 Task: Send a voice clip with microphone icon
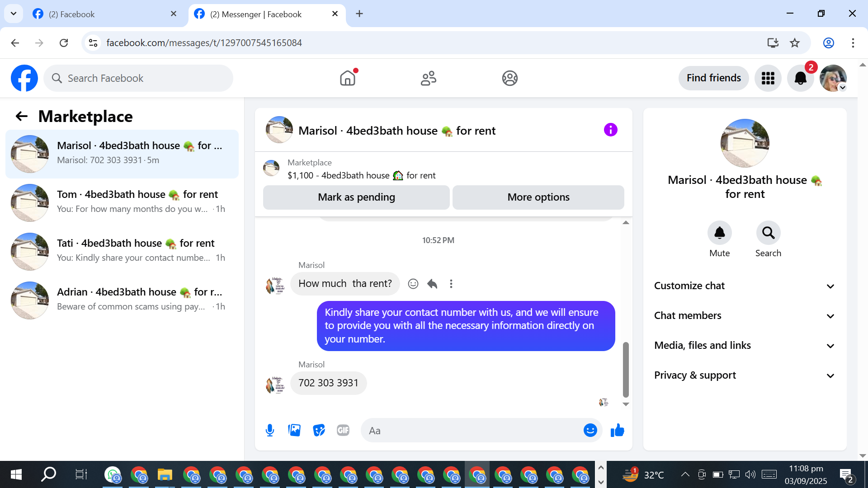tap(270, 431)
